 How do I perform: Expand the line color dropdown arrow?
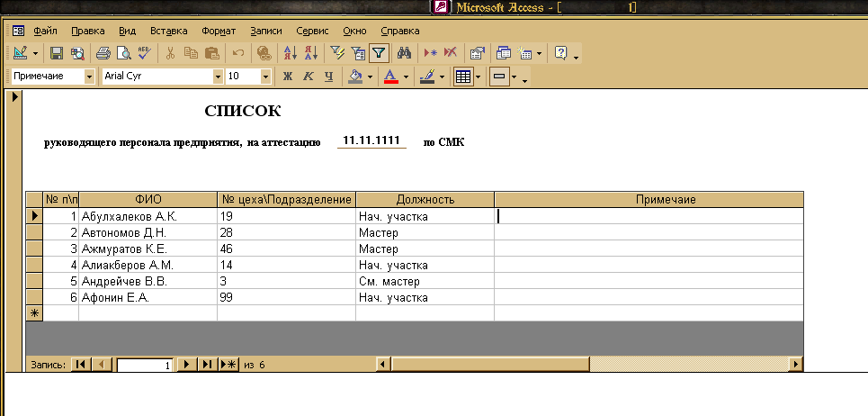point(442,77)
